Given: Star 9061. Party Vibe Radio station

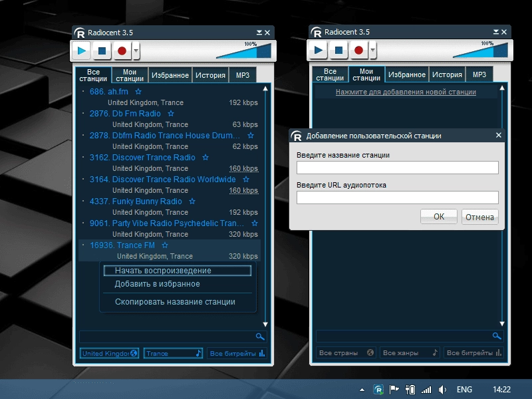Looking at the screenshot, I should tap(255, 223).
